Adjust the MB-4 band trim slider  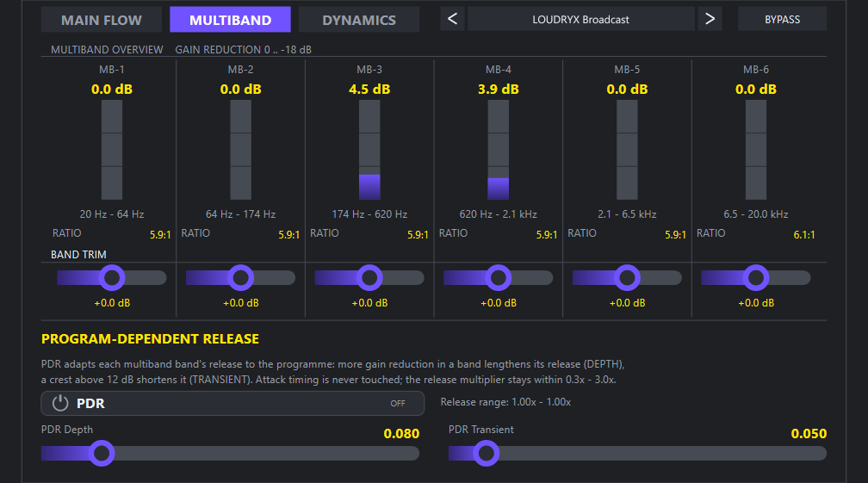click(x=499, y=278)
